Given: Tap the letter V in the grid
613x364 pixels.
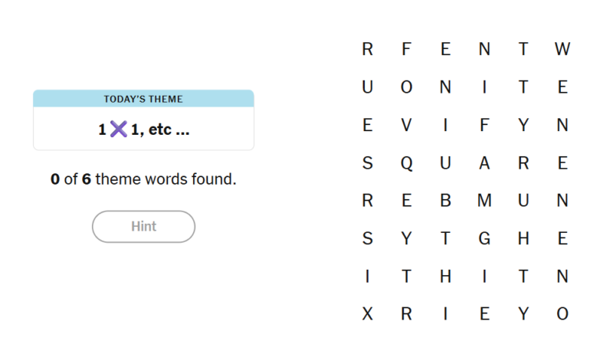Looking at the screenshot, I should coord(407,125).
